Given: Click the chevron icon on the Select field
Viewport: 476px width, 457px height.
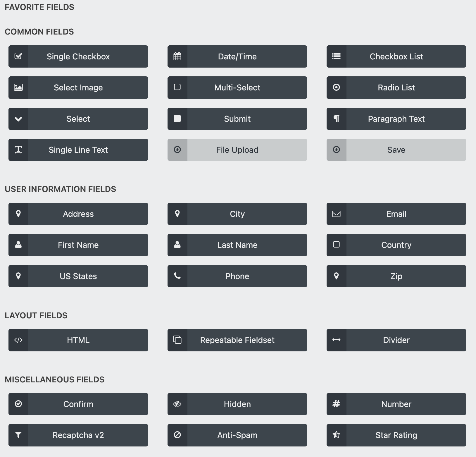Looking at the screenshot, I should pyautogui.click(x=18, y=119).
